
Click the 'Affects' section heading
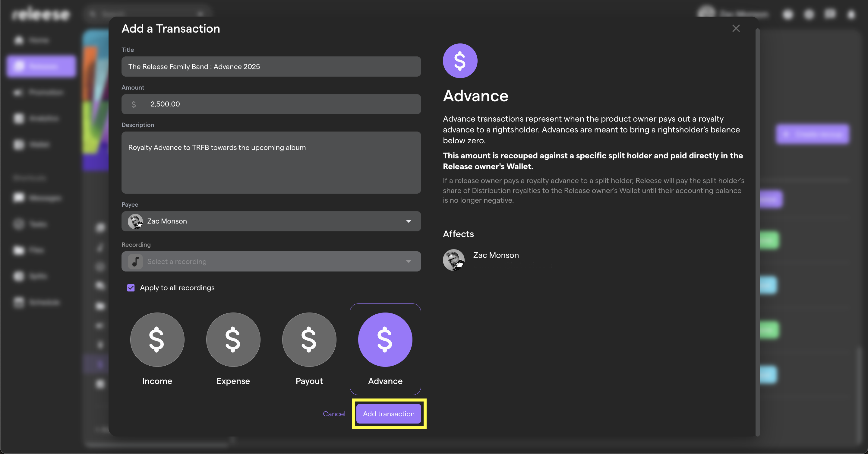click(458, 234)
